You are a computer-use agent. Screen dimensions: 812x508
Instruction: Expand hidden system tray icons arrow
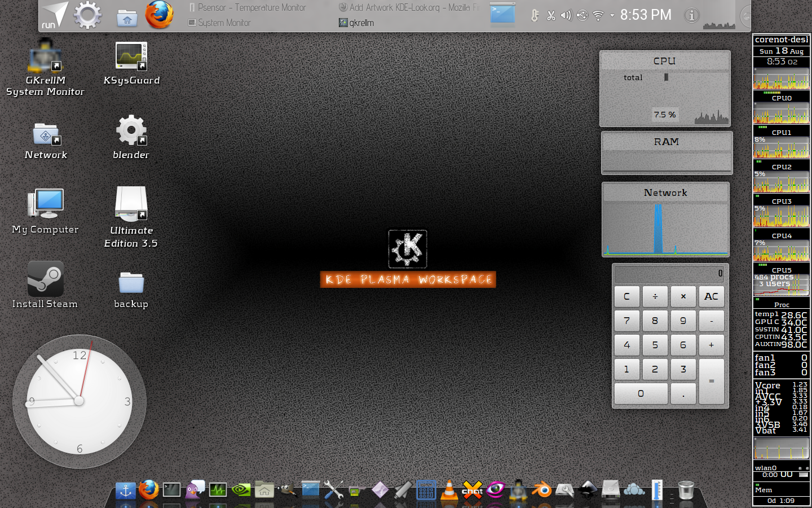(612, 15)
